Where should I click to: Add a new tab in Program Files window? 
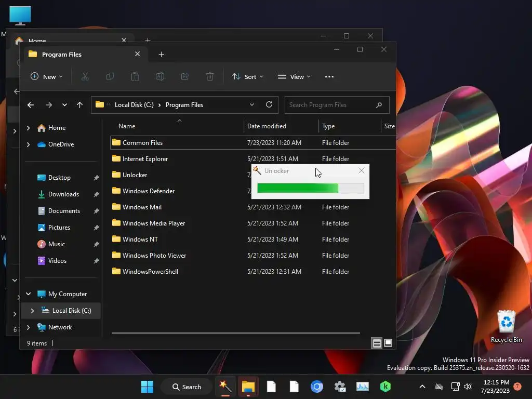(162, 54)
